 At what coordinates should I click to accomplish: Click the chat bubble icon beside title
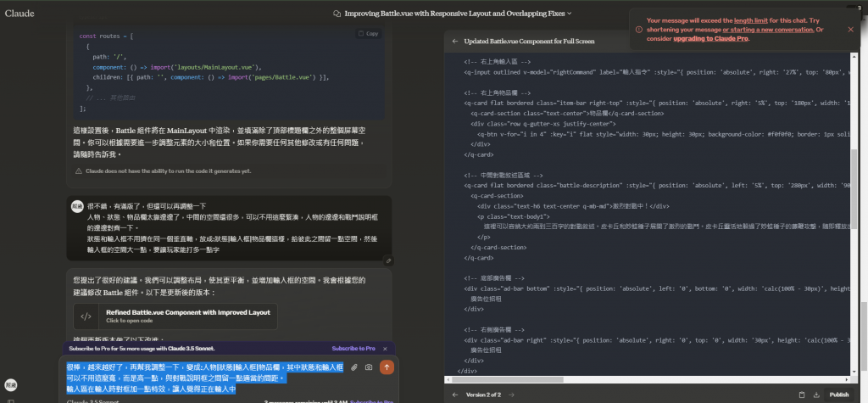click(x=337, y=14)
